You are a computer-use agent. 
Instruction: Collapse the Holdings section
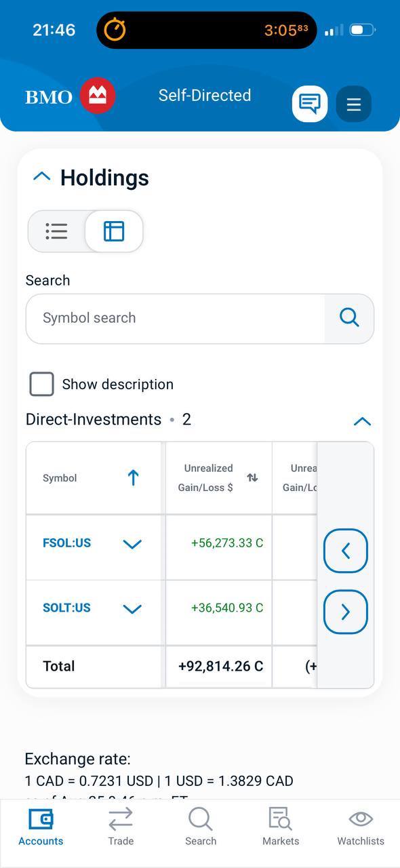click(42, 177)
